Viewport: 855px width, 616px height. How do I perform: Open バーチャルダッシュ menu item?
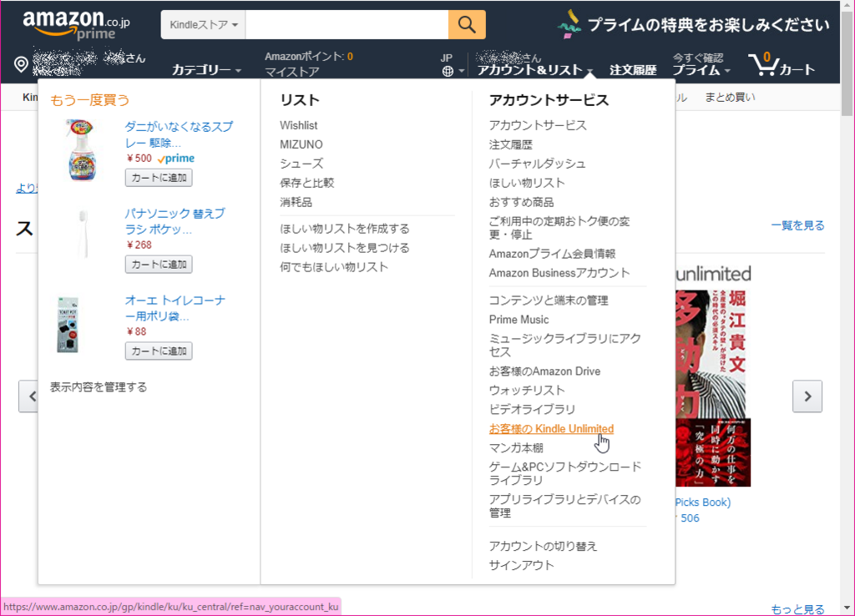(537, 164)
